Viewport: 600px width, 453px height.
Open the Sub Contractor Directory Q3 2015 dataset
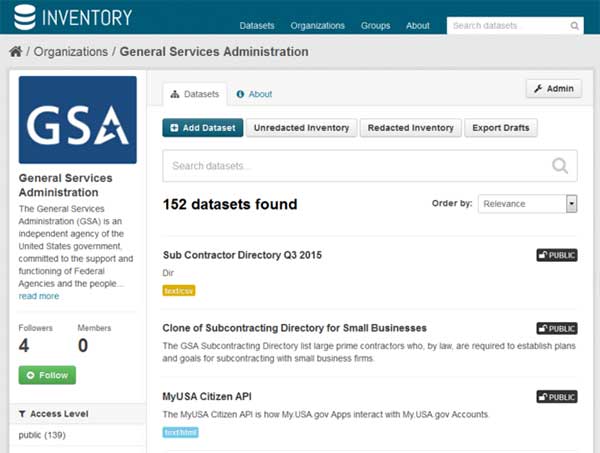coord(242,255)
